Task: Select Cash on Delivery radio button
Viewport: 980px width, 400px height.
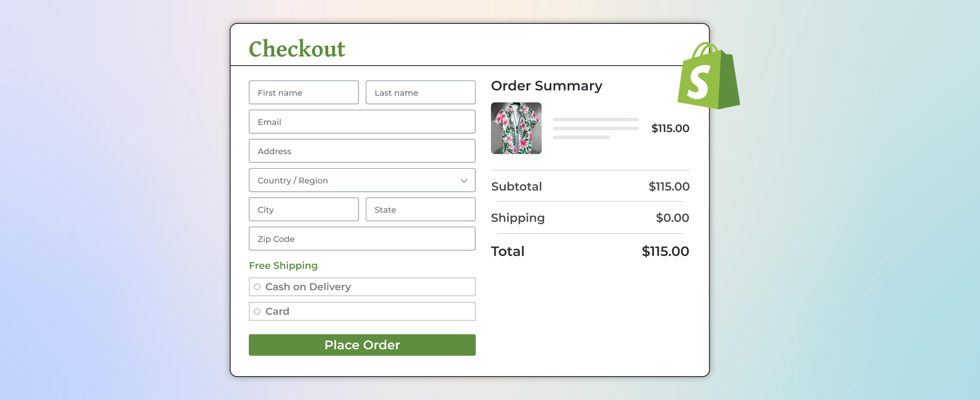Action: pos(257,287)
